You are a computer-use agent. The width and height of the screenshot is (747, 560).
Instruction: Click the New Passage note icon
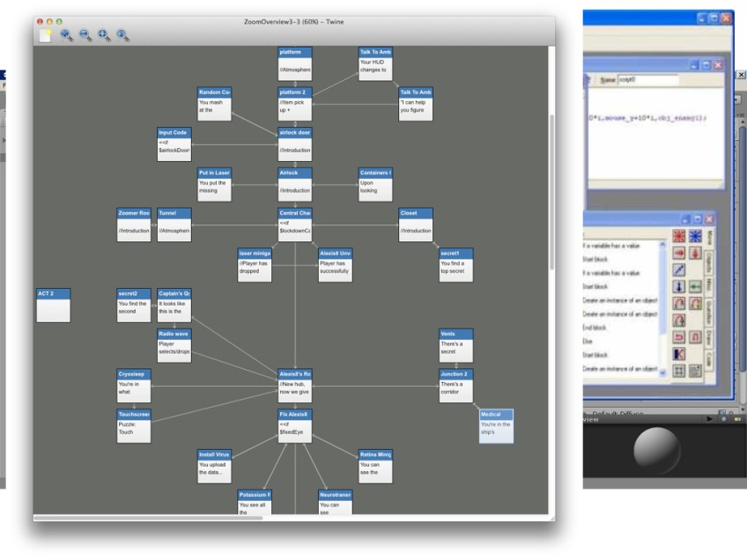pyautogui.click(x=47, y=35)
